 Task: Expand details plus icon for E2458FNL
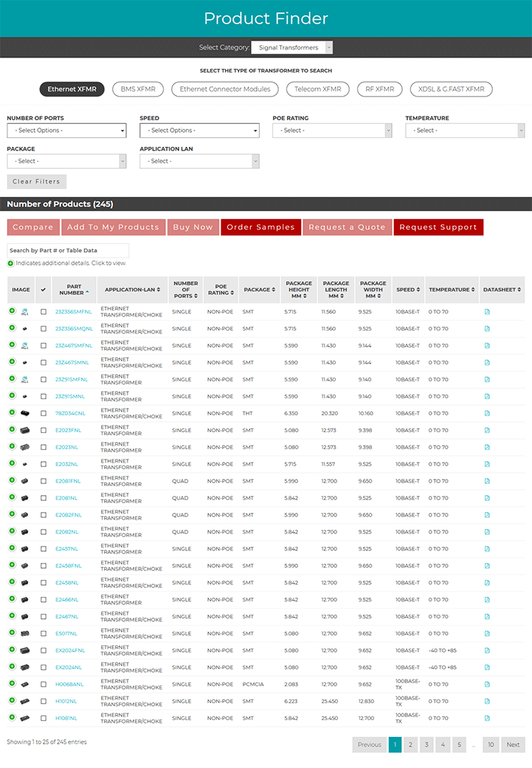pyautogui.click(x=13, y=565)
